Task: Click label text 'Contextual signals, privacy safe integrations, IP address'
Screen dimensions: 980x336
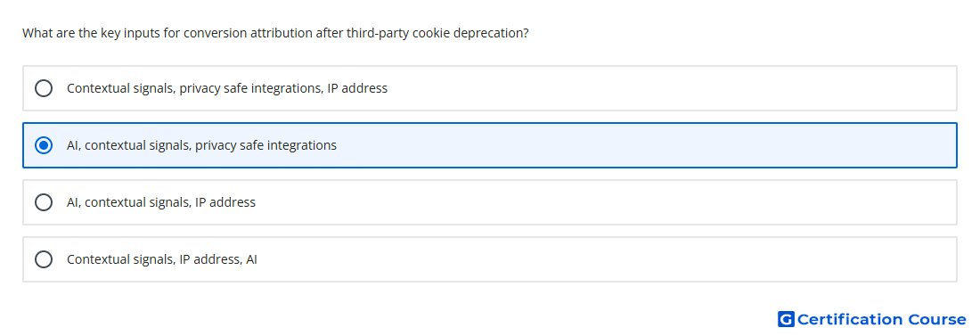Action: click(x=227, y=88)
